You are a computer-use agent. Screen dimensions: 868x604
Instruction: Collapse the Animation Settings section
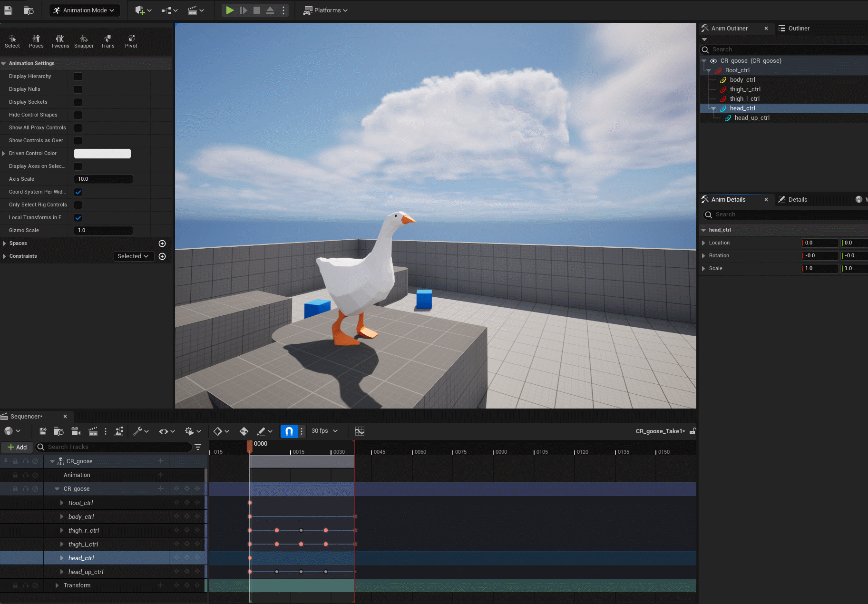point(4,63)
